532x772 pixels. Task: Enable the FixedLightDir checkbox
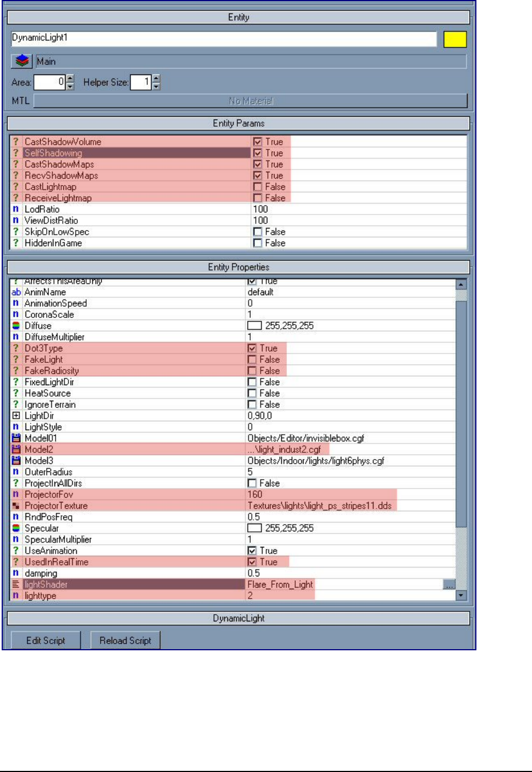tap(252, 382)
